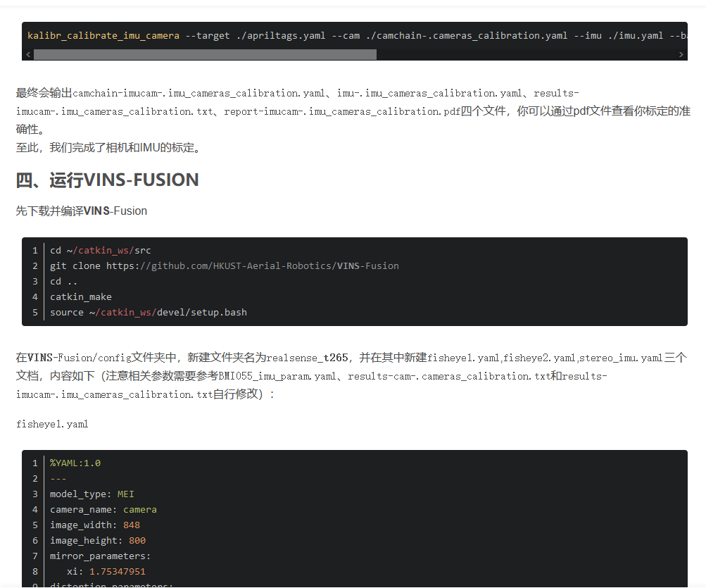The width and height of the screenshot is (706, 588).
Task: Click line number 1 in the git clone code block
Action: pyautogui.click(x=34, y=250)
